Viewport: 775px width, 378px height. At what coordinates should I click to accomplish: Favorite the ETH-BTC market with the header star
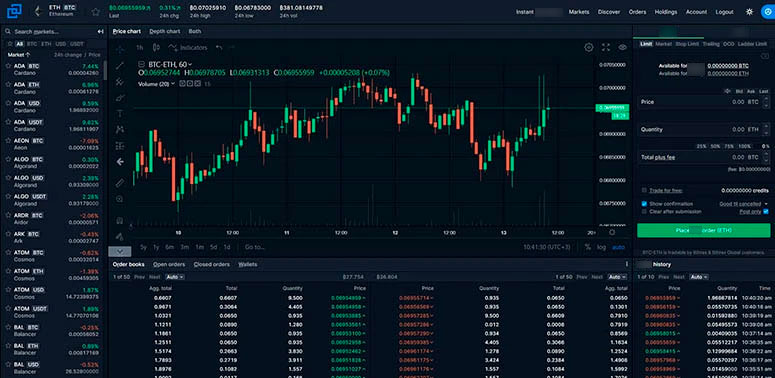pyautogui.click(x=95, y=11)
